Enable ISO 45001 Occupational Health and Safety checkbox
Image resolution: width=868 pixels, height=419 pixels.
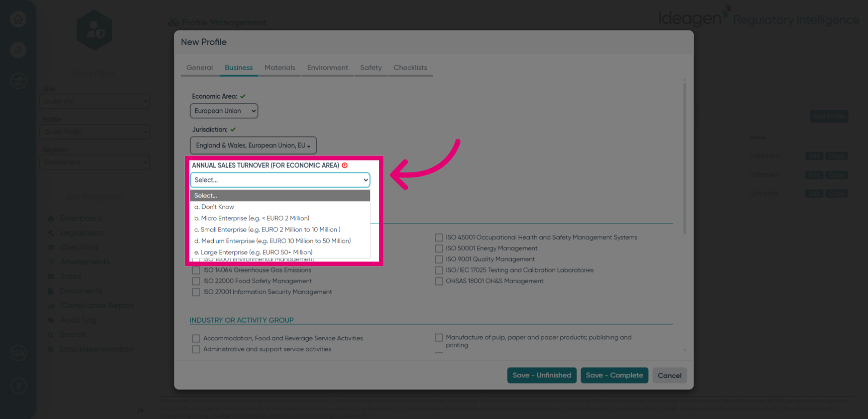(x=439, y=237)
